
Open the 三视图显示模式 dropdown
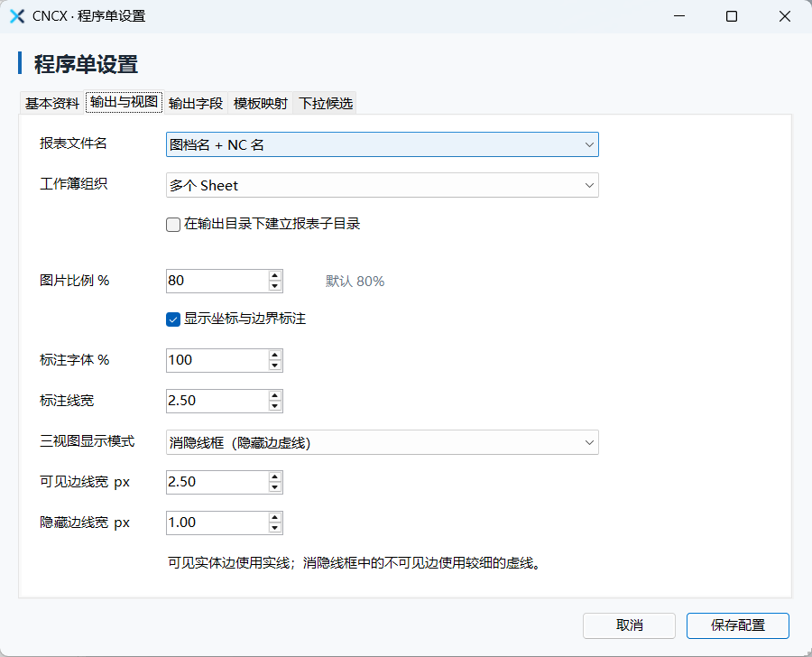(x=383, y=442)
